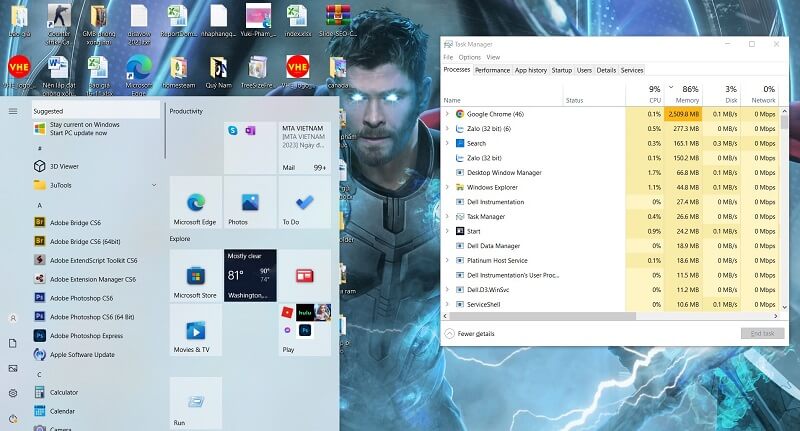Switch to the Details tab
Image resolution: width=800 pixels, height=431 pixels.
tap(606, 70)
